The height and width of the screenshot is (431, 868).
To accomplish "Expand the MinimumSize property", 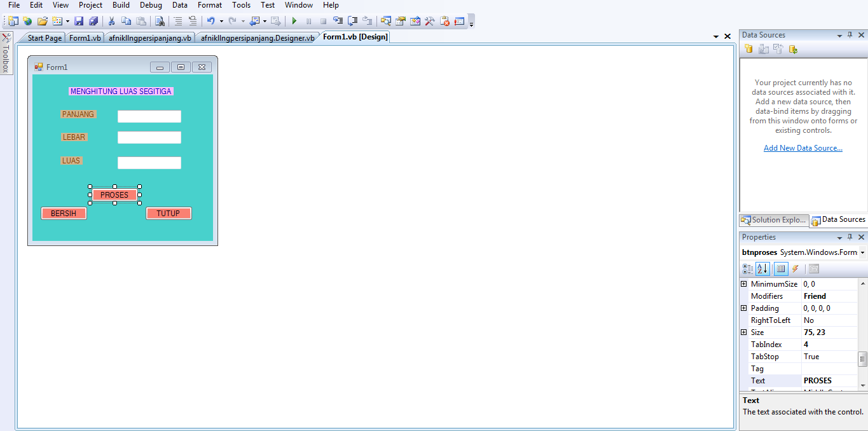I will [x=744, y=284].
